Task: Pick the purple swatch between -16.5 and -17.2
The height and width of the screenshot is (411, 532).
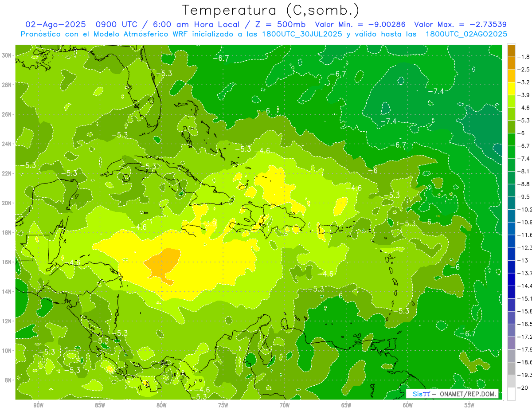Action: coord(511,330)
